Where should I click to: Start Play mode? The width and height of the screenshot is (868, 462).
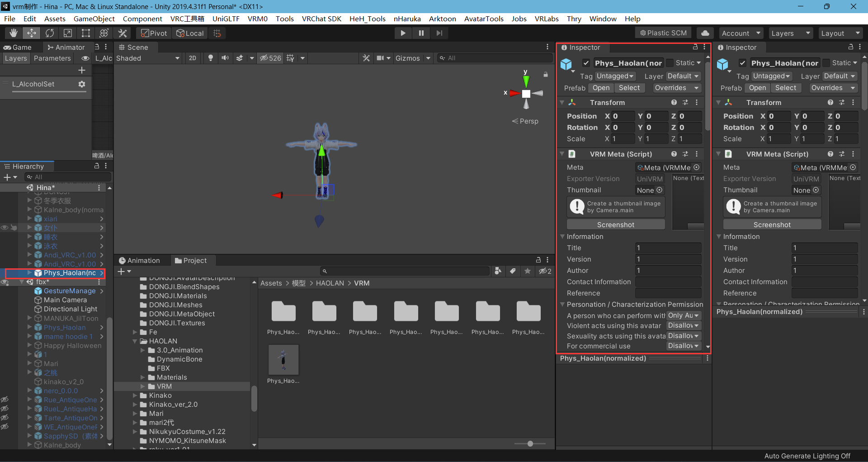click(403, 33)
